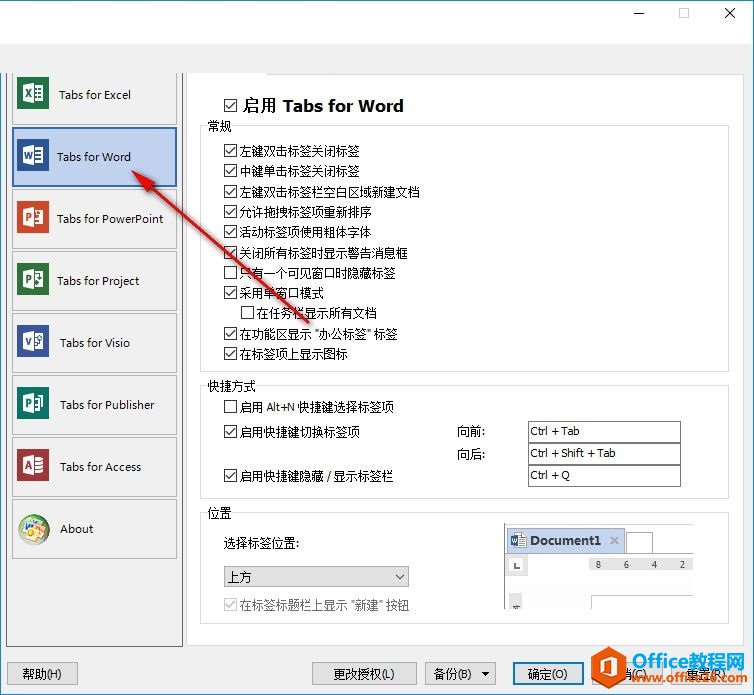754x695 pixels.
Task: Click the ruler tab-stop L icon in preview
Action: pos(517,565)
